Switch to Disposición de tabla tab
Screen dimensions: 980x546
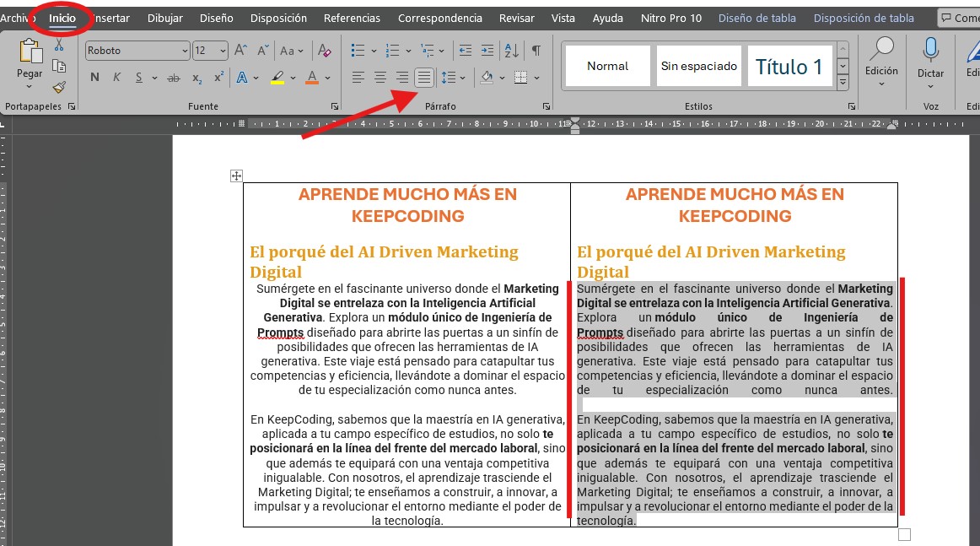click(x=864, y=18)
